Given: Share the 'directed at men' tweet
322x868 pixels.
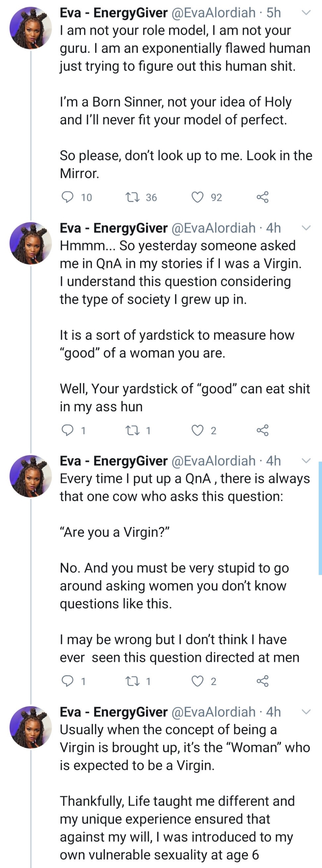Looking at the screenshot, I should (262, 681).
